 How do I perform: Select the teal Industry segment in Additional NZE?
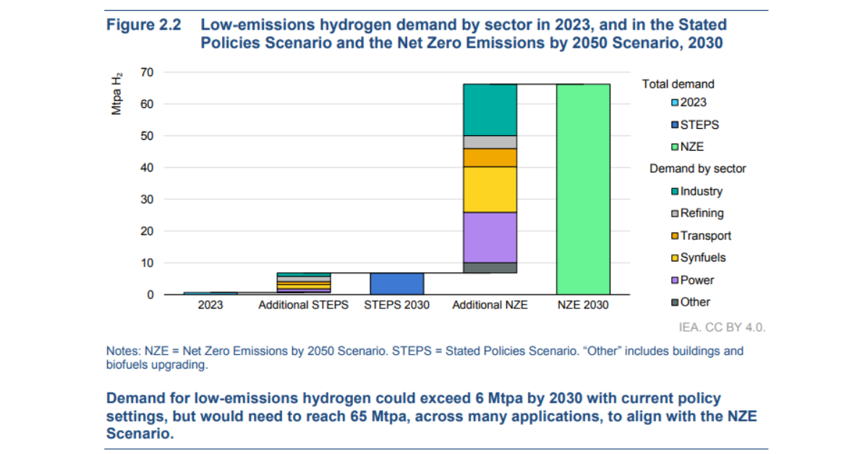pyautogui.click(x=490, y=109)
